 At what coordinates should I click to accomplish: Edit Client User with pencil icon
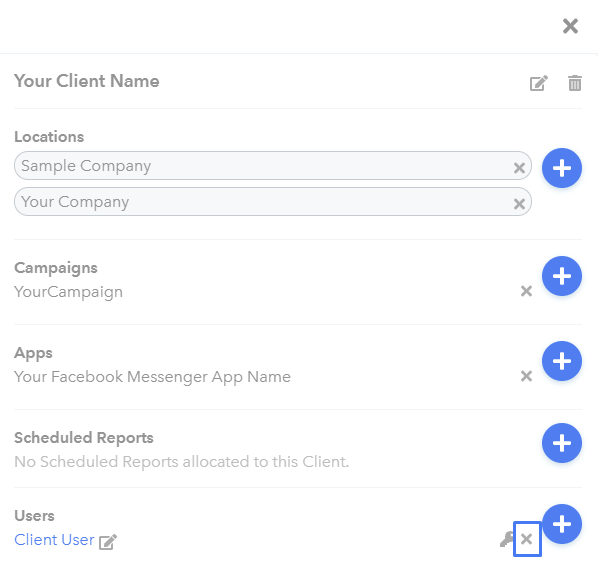click(108, 541)
